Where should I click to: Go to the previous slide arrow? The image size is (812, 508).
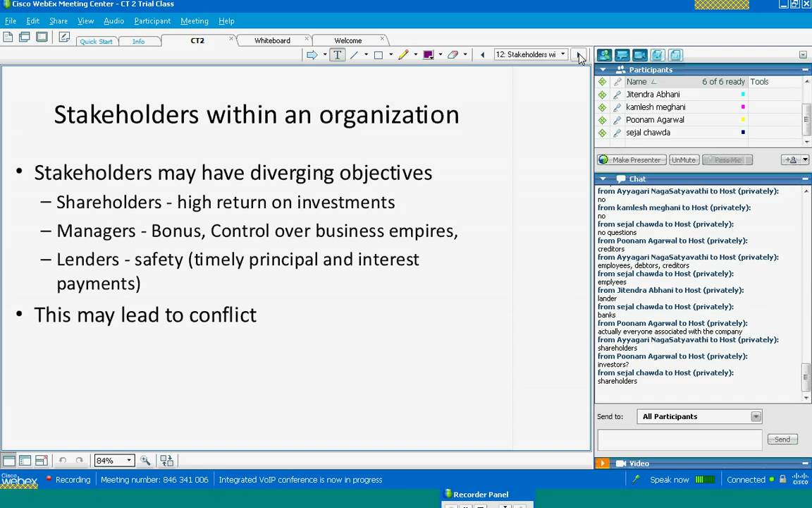(x=483, y=54)
